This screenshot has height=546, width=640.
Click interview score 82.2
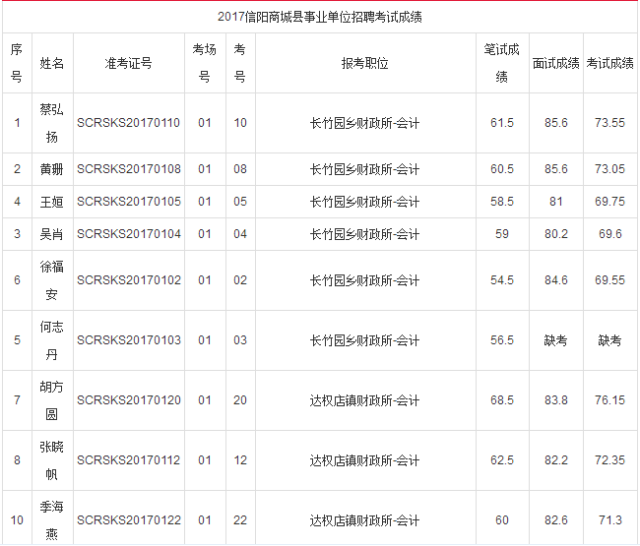coord(556,460)
